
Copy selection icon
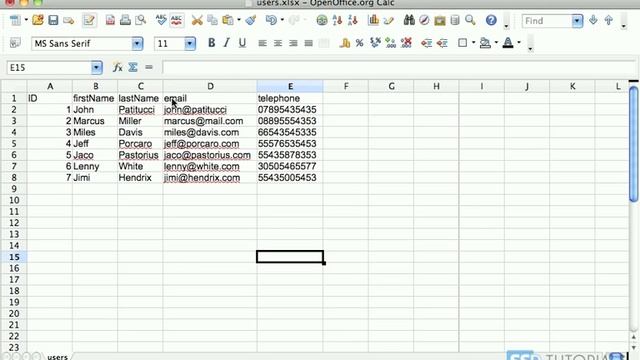tap(212, 20)
